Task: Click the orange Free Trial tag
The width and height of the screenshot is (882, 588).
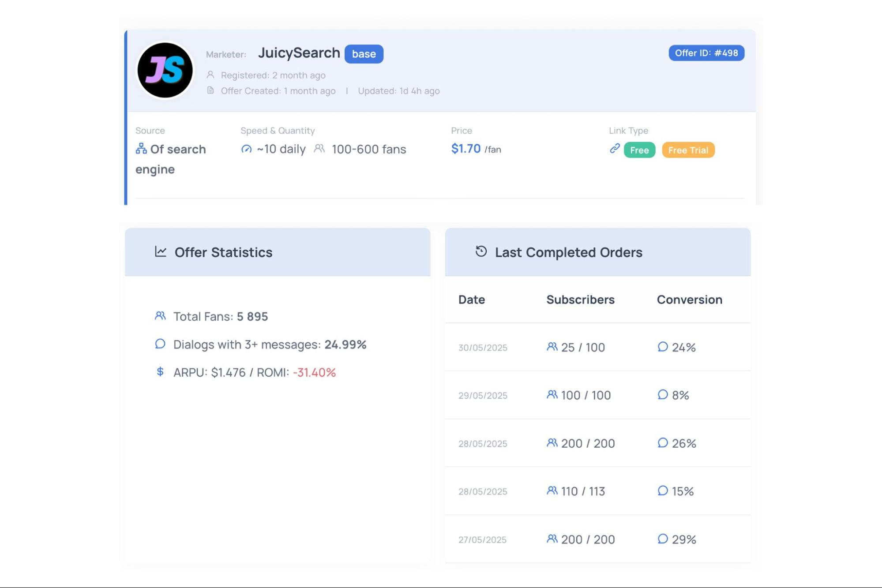Action: (688, 150)
